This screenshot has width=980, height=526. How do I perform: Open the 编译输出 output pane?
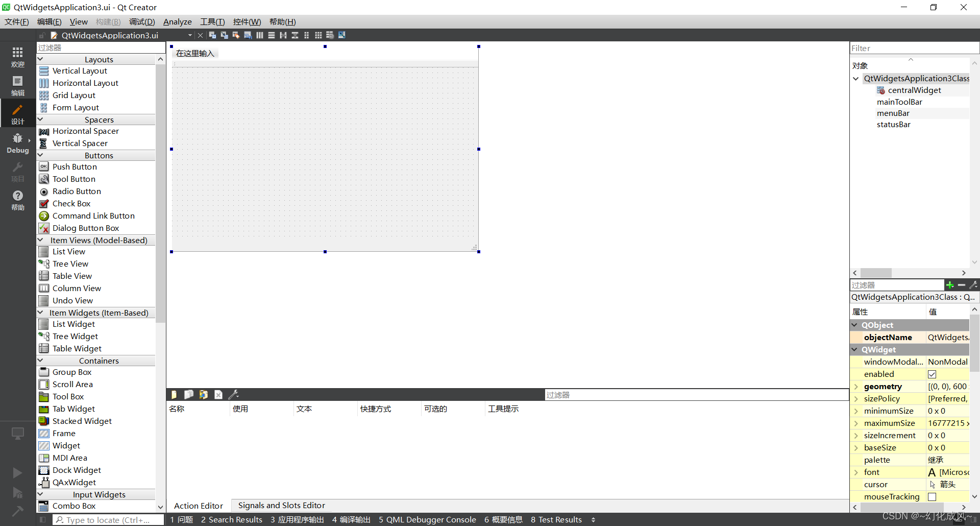pyautogui.click(x=351, y=519)
